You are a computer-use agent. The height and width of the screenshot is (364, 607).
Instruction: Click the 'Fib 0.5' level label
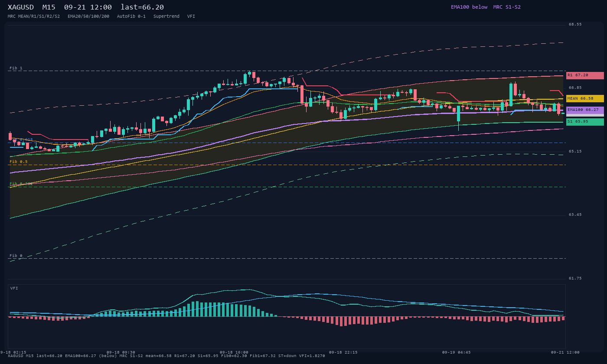pyautogui.click(x=19, y=162)
